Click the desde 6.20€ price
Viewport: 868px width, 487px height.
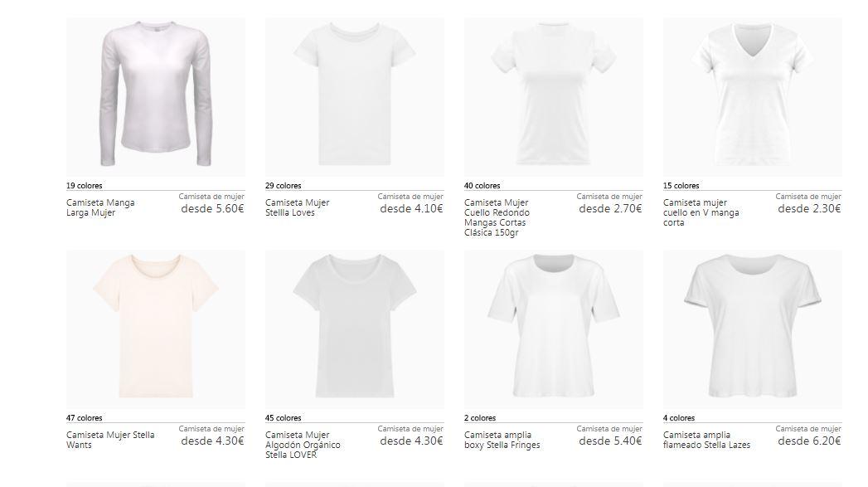tap(809, 441)
